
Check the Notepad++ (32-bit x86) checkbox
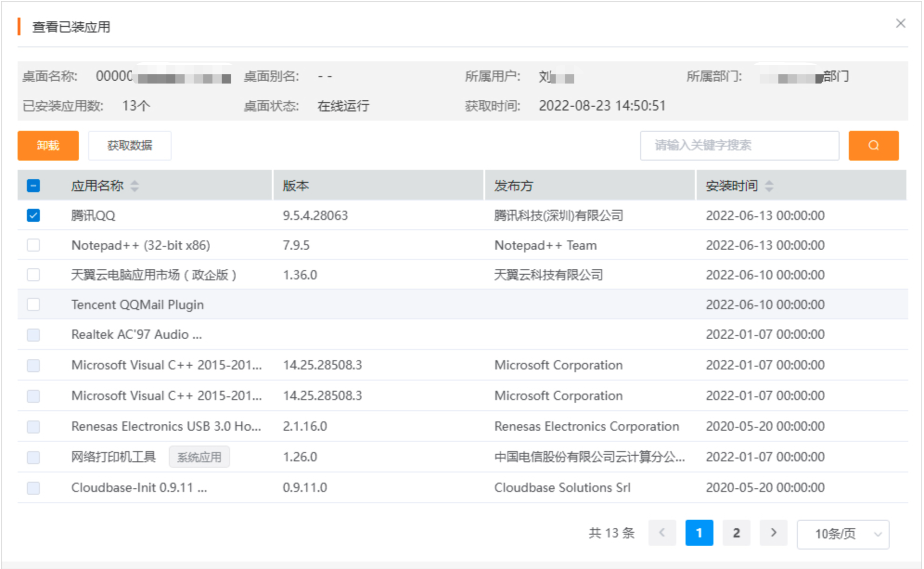(x=33, y=245)
